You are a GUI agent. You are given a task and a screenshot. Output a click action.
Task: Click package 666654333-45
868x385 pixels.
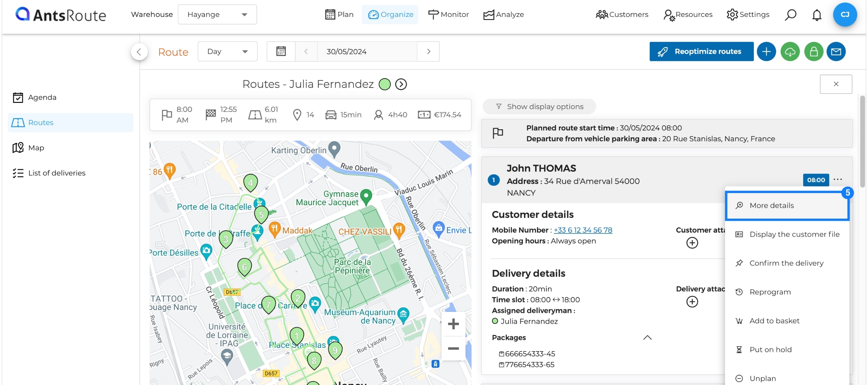(x=527, y=354)
